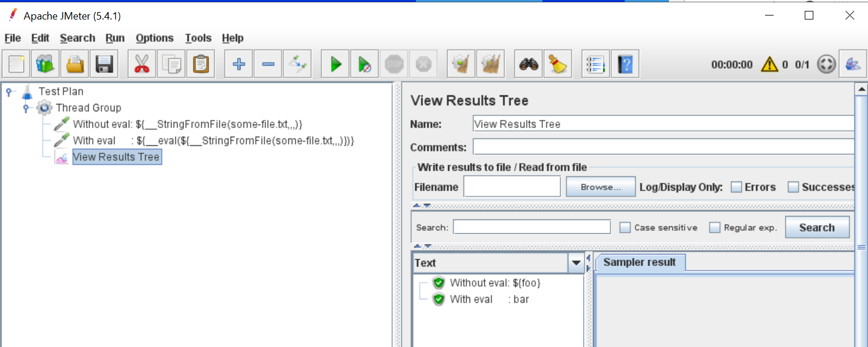The image size is (868, 347).
Task: Open the Run menu
Action: 115,38
